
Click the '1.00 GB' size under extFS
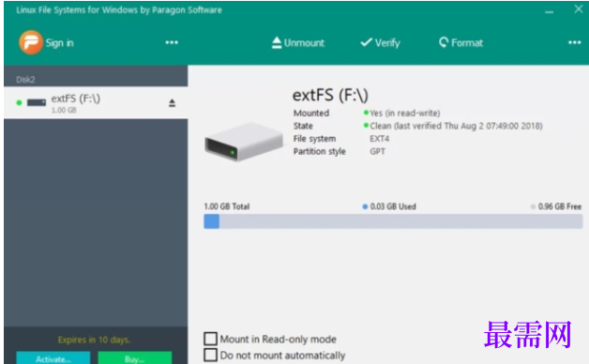coord(64,110)
